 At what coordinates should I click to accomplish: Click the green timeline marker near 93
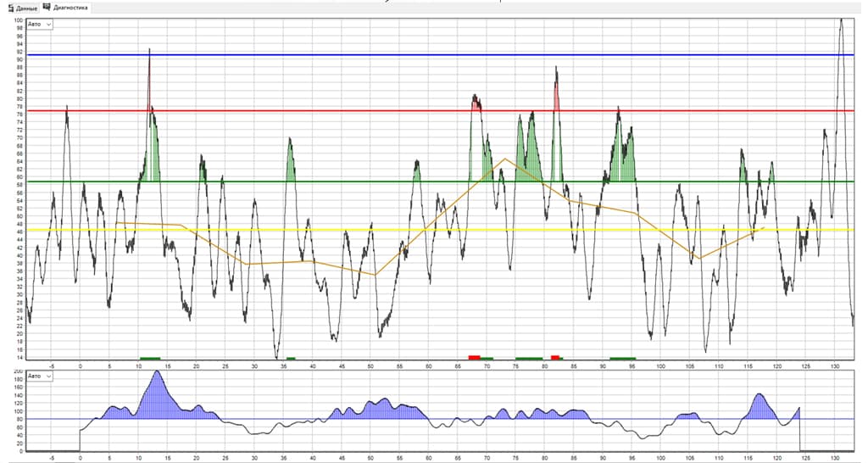coord(623,359)
